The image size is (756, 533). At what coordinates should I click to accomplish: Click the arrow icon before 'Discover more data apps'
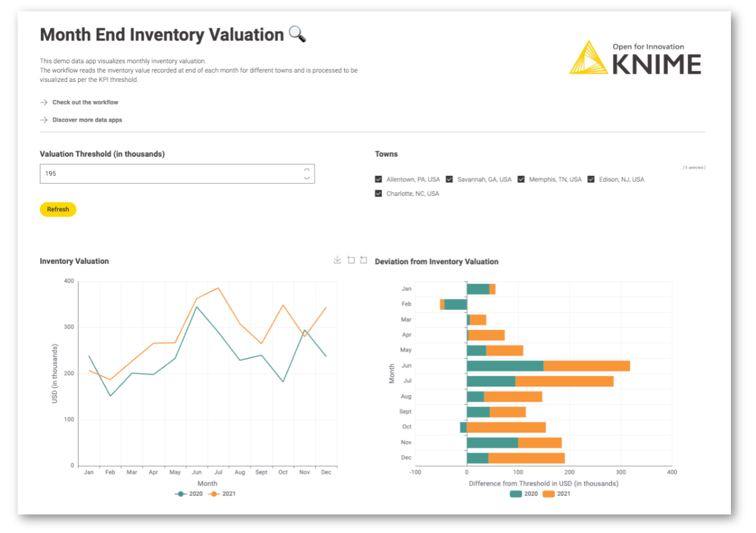(43, 120)
